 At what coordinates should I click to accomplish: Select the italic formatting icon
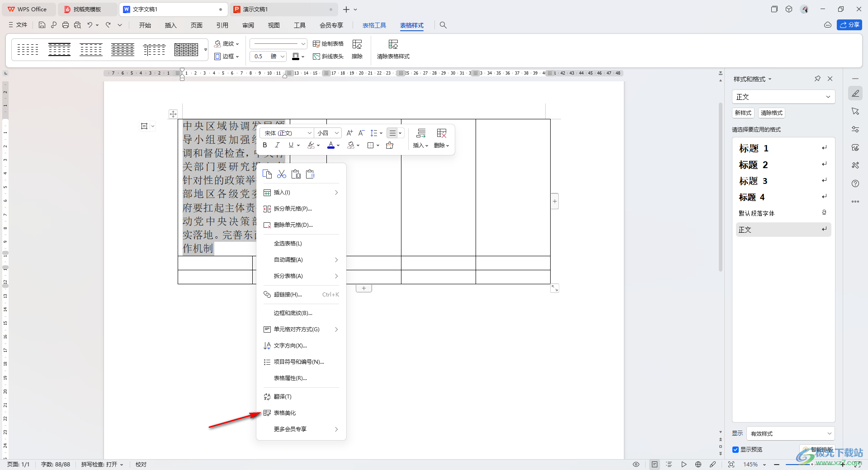click(x=277, y=145)
